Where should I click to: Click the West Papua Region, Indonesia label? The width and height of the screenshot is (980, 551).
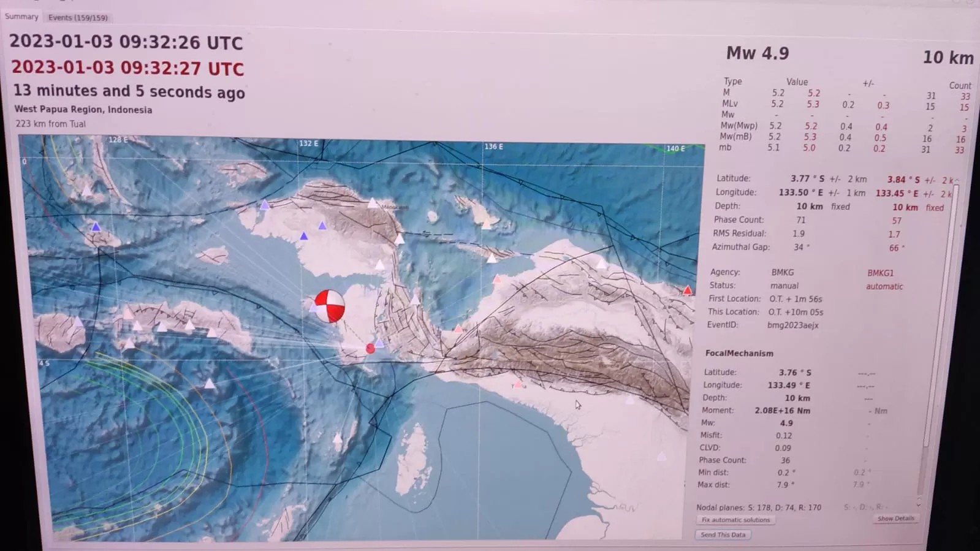(83, 110)
